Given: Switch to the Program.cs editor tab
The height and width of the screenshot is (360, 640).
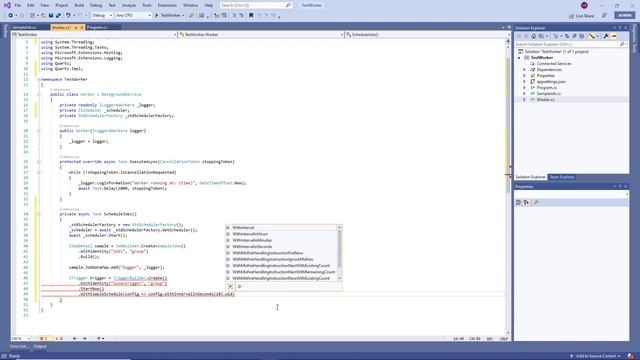Looking at the screenshot, I should click(x=98, y=27).
